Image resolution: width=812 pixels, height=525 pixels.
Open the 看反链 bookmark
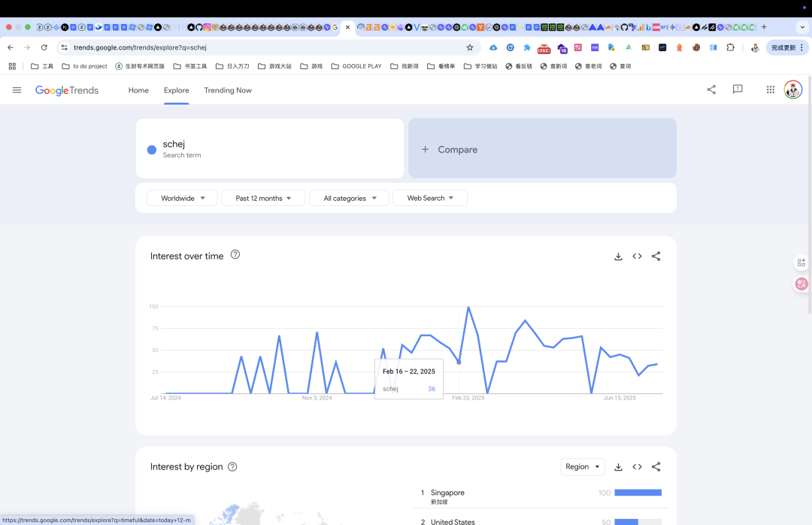pyautogui.click(x=519, y=66)
